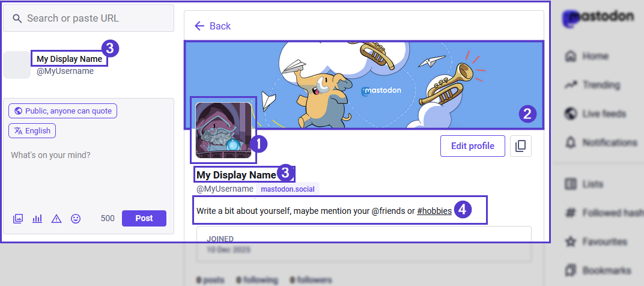Click the profile header My Display Name
Screen dimensions: 644x286
(x=236, y=175)
